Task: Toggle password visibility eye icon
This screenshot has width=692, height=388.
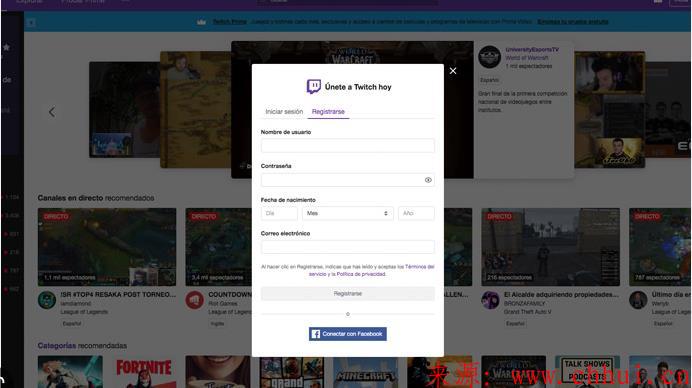Action: pos(428,180)
